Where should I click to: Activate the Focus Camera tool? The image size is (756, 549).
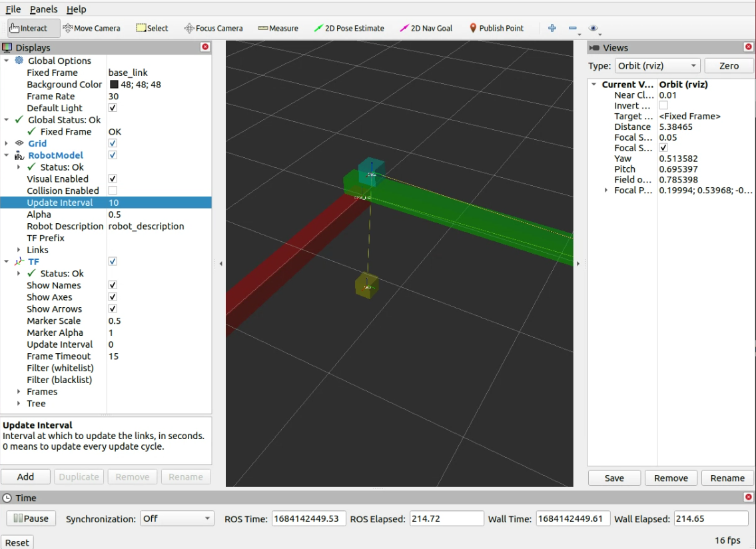(x=213, y=28)
